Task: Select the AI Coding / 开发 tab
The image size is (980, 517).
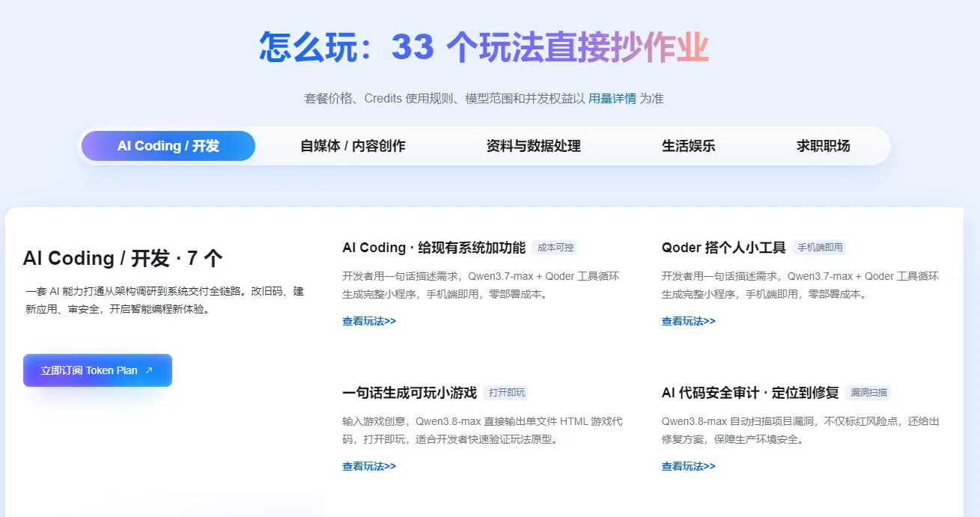Action: tap(168, 146)
